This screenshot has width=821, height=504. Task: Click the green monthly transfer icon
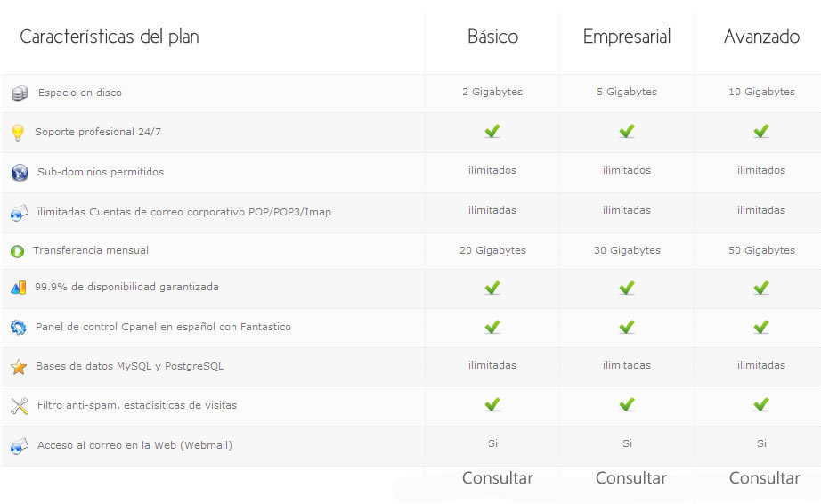[x=17, y=251]
